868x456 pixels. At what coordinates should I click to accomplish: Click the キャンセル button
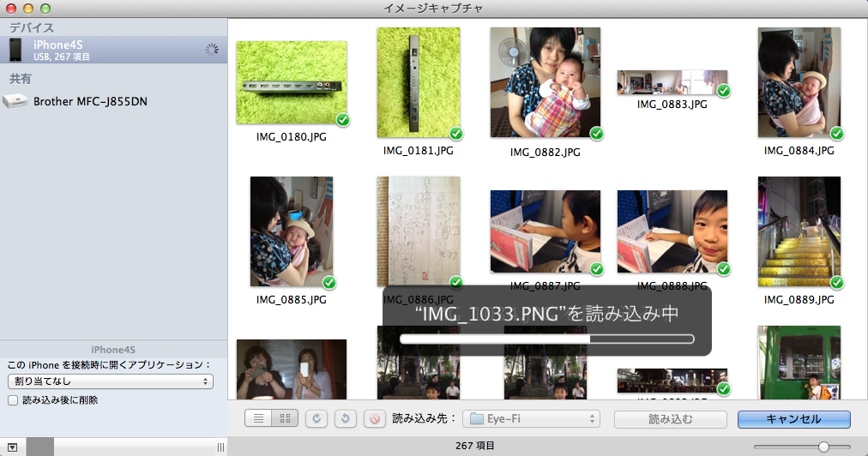pos(794,419)
